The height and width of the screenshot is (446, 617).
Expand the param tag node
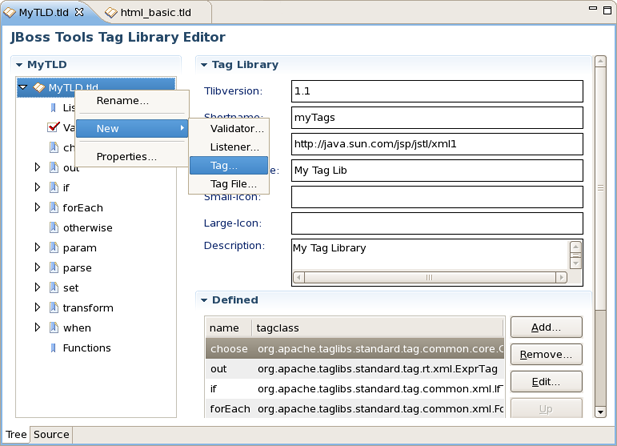tap(37, 247)
